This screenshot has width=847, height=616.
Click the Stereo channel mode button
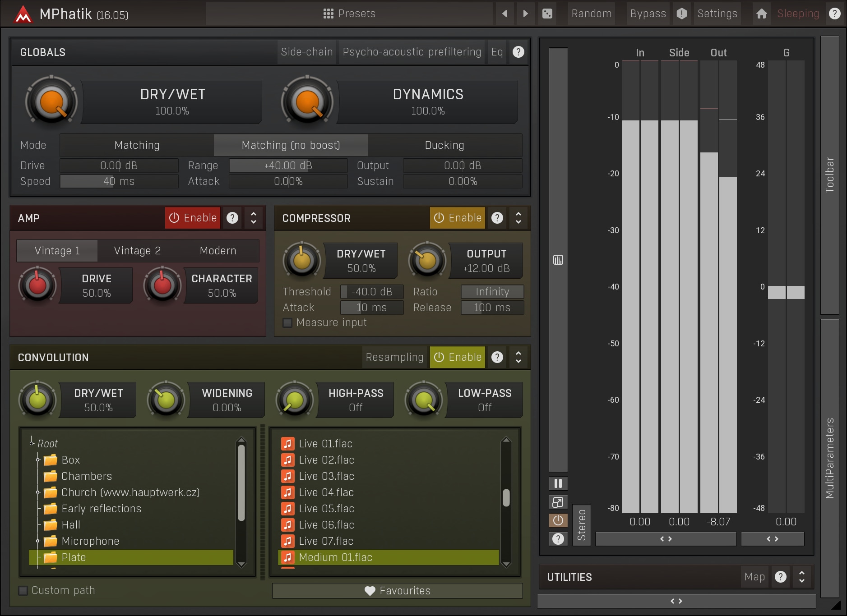tap(581, 525)
